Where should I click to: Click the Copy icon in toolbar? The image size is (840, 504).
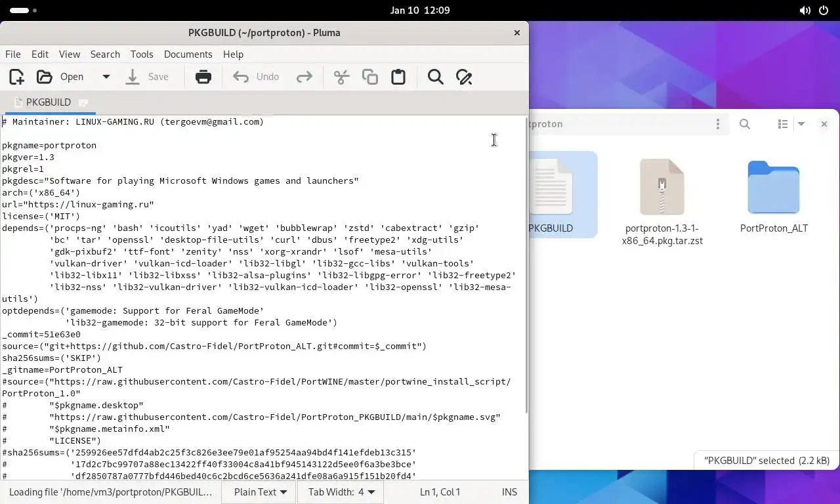[370, 77]
